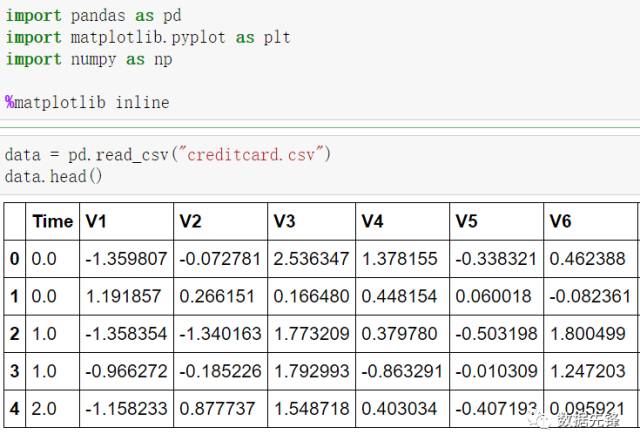Viewport: 640px width, 448px height.
Task: Select the V2 column header
Action: pyautogui.click(x=190, y=221)
